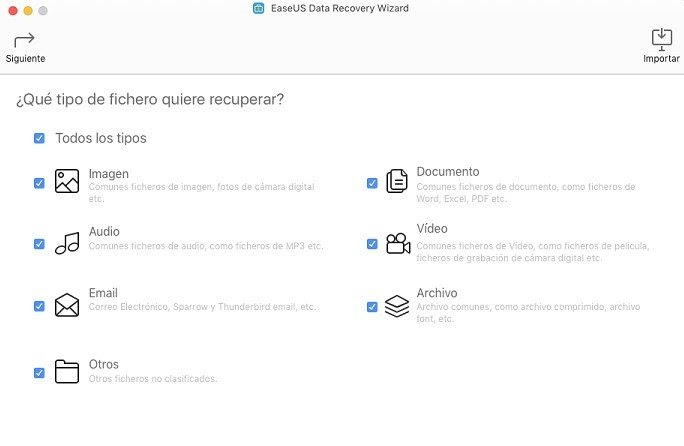Click the Imagen picture icon

point(67,181)
